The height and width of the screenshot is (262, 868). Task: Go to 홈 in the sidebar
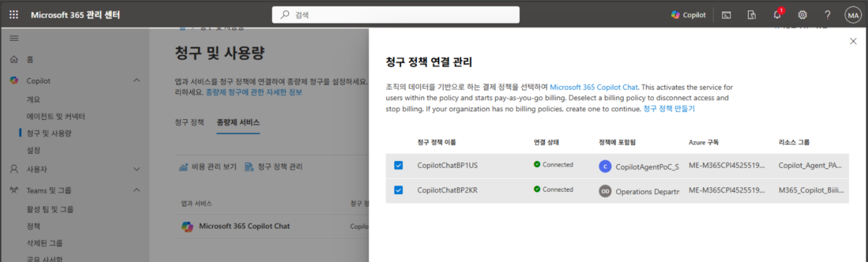30,60
